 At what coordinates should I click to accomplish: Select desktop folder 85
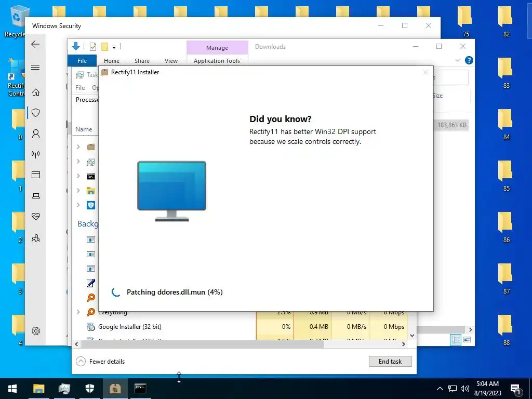tap(506, 176)
